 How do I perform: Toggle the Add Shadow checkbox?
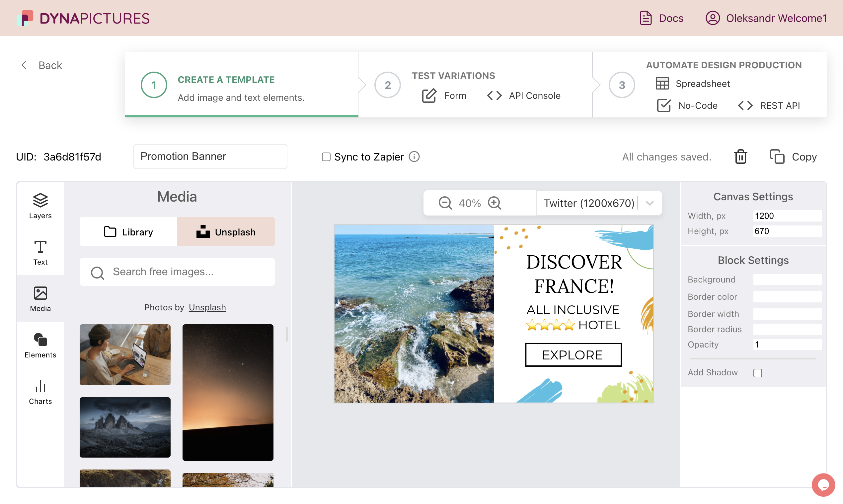point(757,373)
